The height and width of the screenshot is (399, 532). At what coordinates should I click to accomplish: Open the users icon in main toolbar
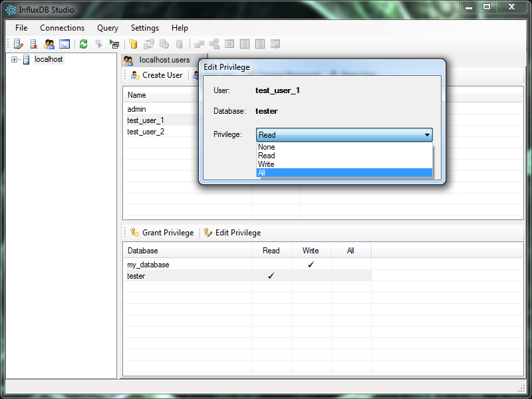[49, 44]
